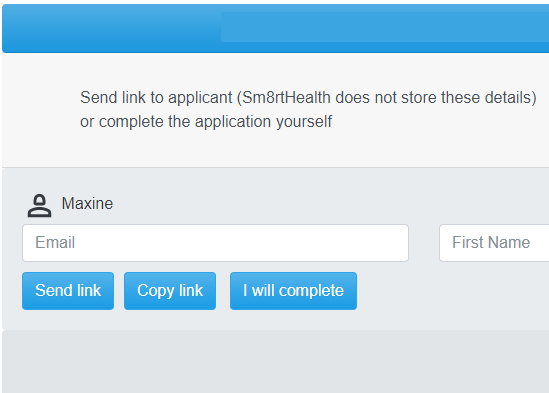Focus the First Name input field
The image size is (549, 393).
point(494,243)
